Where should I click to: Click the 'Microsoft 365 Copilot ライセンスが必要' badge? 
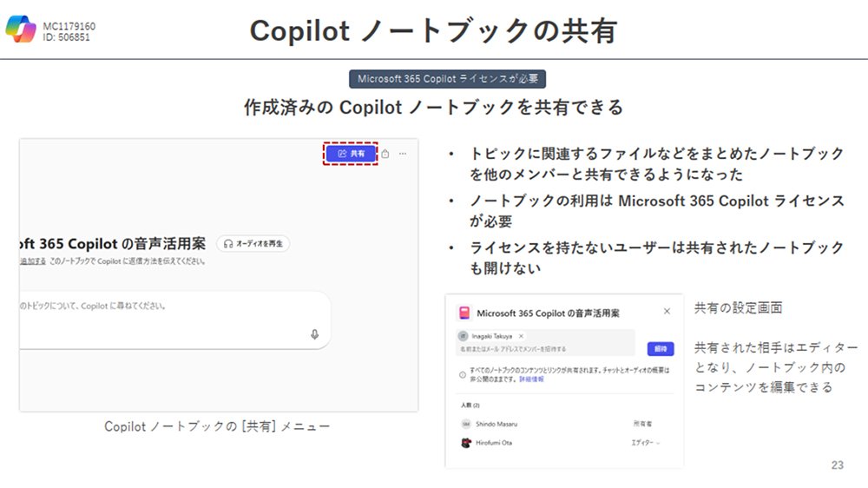pyautogui.click(x=447, y=79)
